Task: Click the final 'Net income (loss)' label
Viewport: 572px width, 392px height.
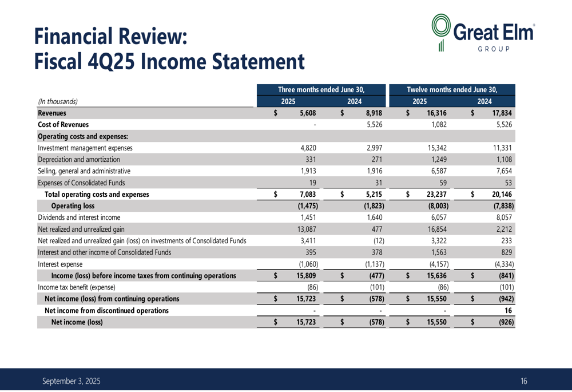Action: pyautogui.click(x=77, y=322)
